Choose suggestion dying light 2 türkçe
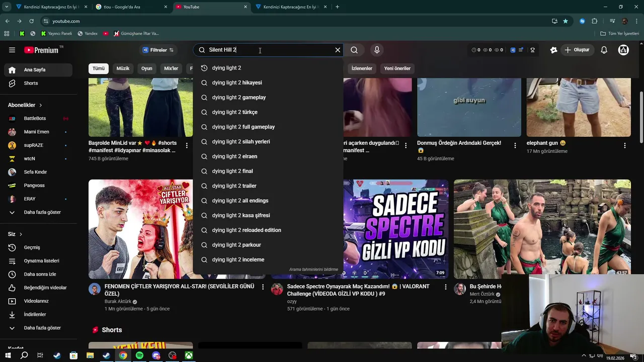644x362 pixels. tap(268, 112)
